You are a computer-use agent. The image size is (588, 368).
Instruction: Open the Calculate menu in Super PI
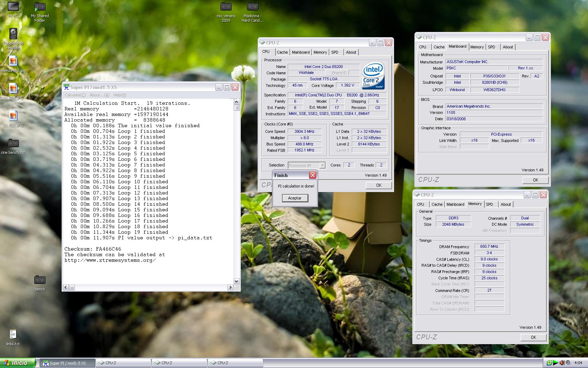point(75,95)
